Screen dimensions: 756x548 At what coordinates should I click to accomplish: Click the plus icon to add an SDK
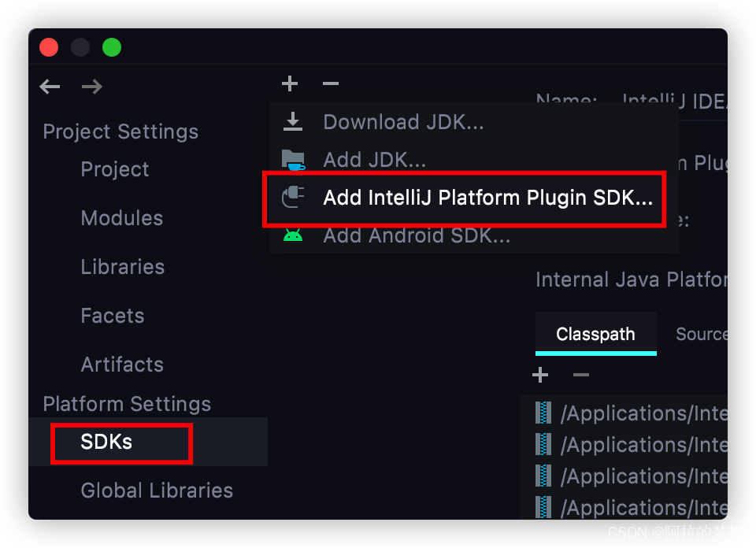[x=290, y=83]
